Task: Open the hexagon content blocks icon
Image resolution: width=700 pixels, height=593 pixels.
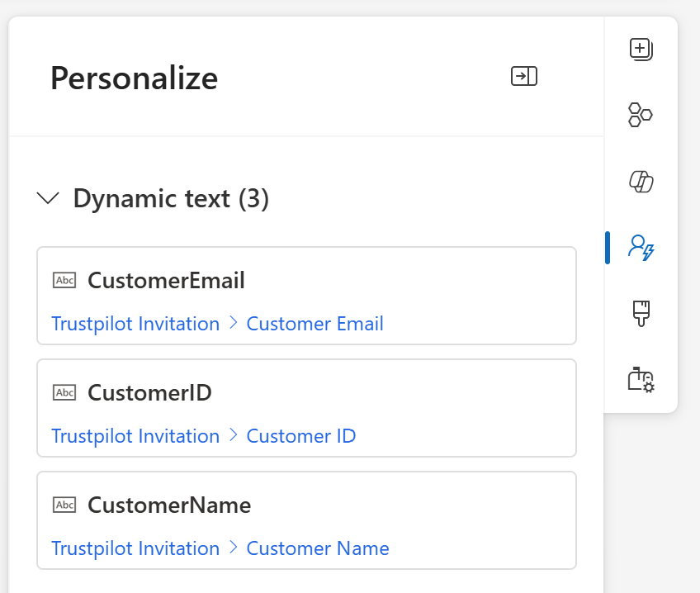Action: 641,115
